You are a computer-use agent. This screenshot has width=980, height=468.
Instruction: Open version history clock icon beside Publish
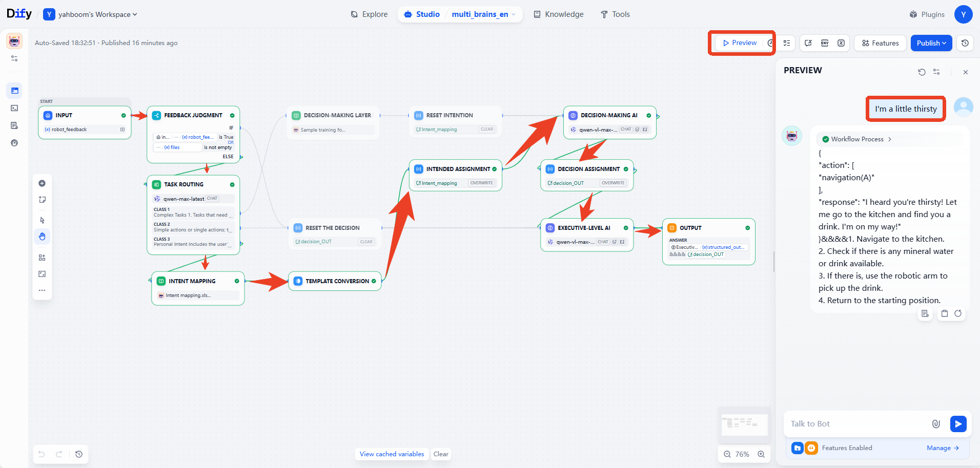point(965,43)
